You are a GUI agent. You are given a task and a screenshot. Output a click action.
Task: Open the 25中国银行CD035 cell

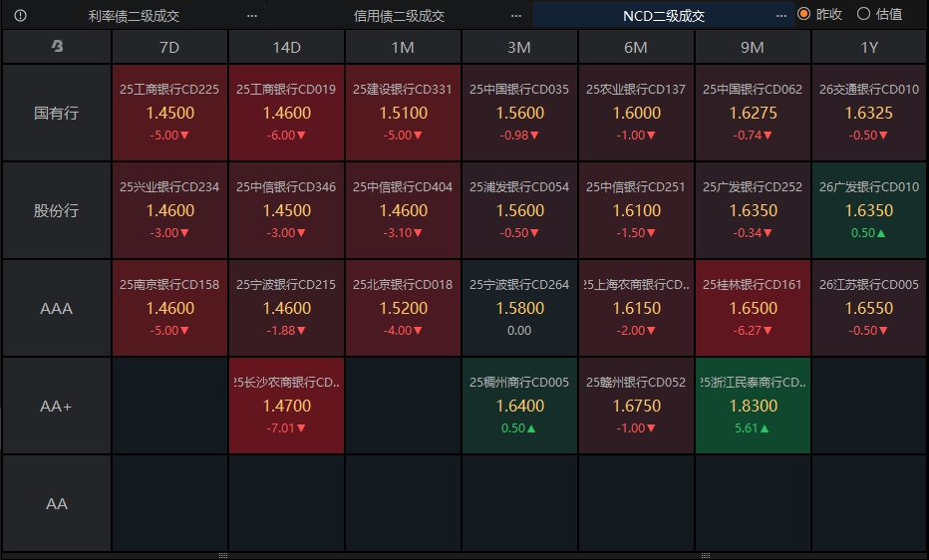(x=519, y=113)
